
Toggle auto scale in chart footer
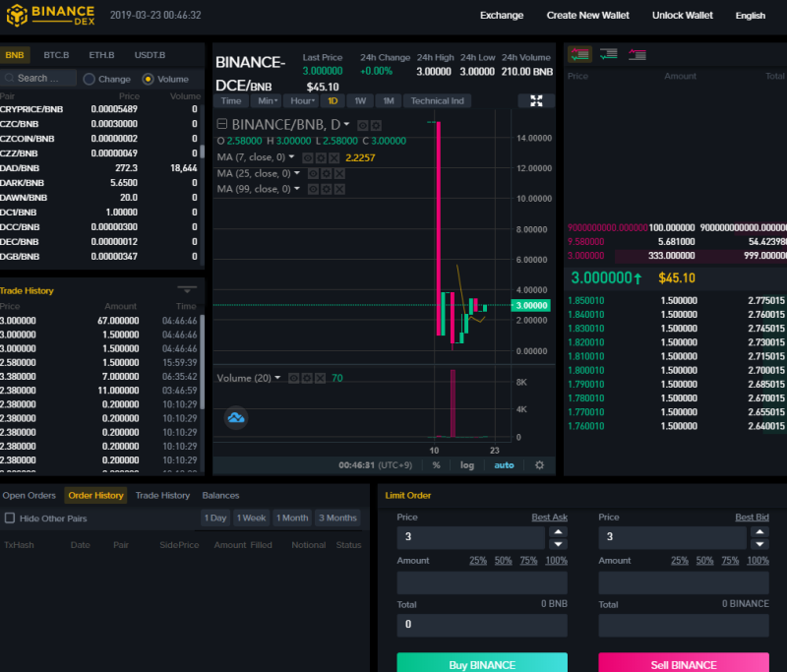[504, 465]
